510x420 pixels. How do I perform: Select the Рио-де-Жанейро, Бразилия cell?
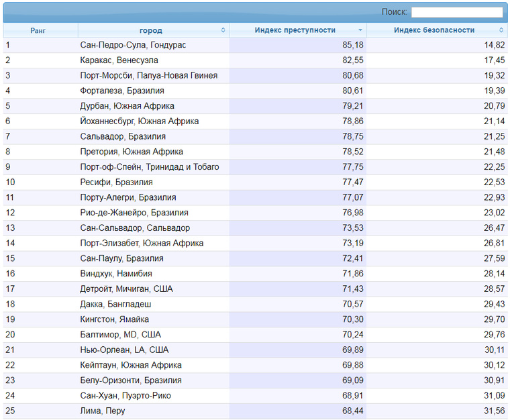coord(154,213)
